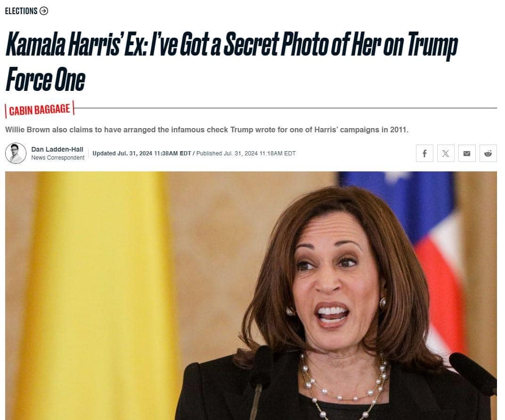Click the Published Jul. 31 timestamp
The image size is (505, 420).
[246, 153]
